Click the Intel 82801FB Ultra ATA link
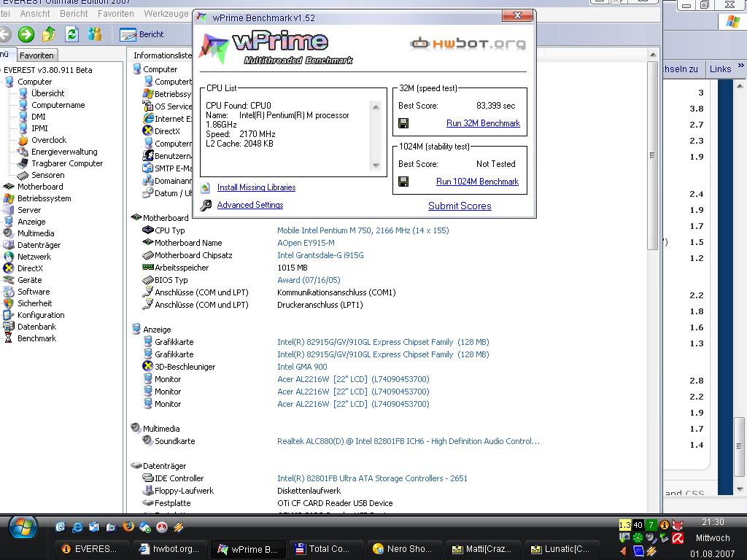 (372, 478)
